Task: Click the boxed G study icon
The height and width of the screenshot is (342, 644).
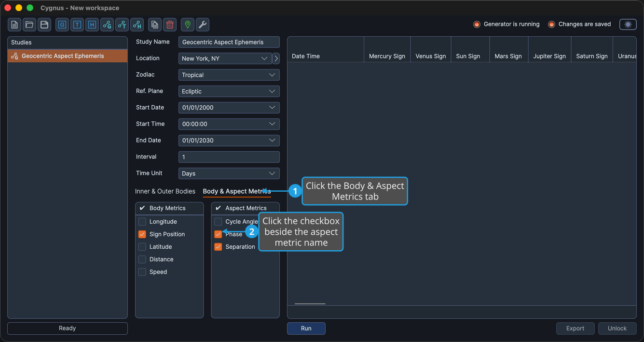Action: [x=62, y=25]
